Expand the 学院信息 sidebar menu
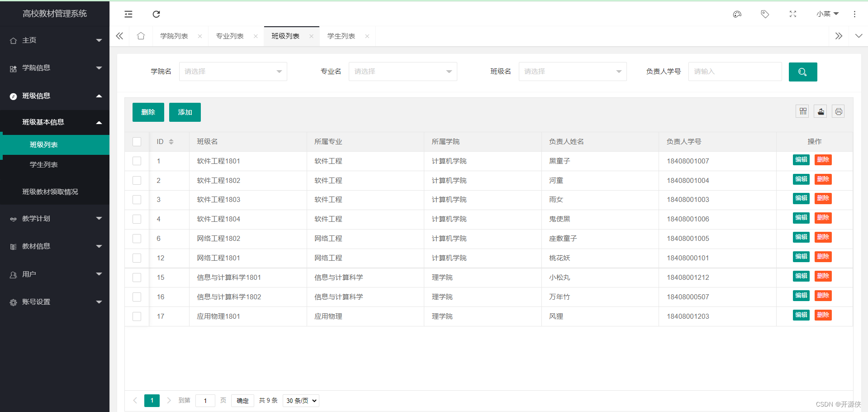 point(55,68)
